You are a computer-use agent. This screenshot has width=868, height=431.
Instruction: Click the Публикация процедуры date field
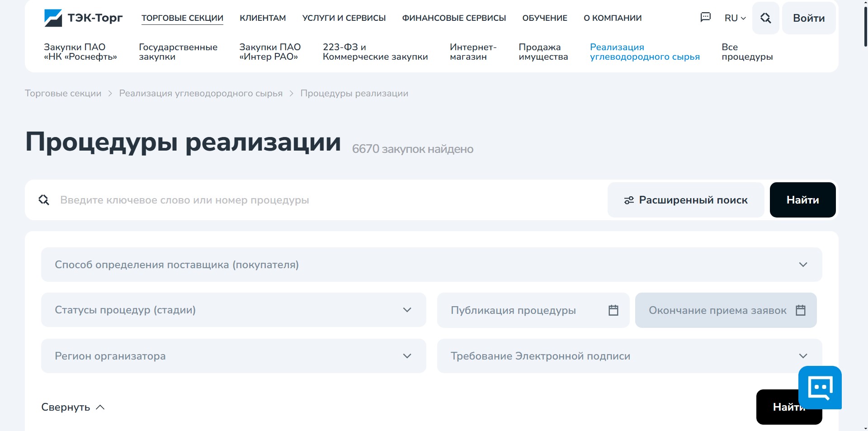pyautogui.click(x=533, y=310)
